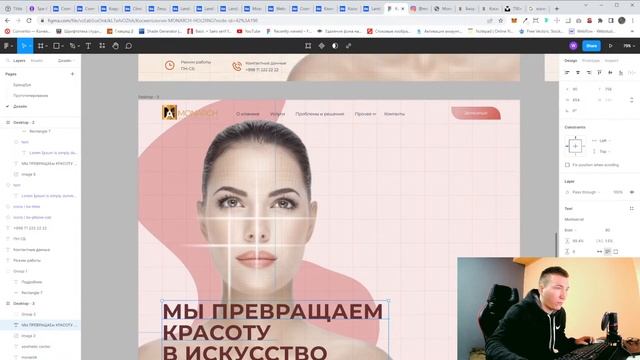Click the Use as mask icon
This screenshot has width=640, height=360.
coord(335,46)
